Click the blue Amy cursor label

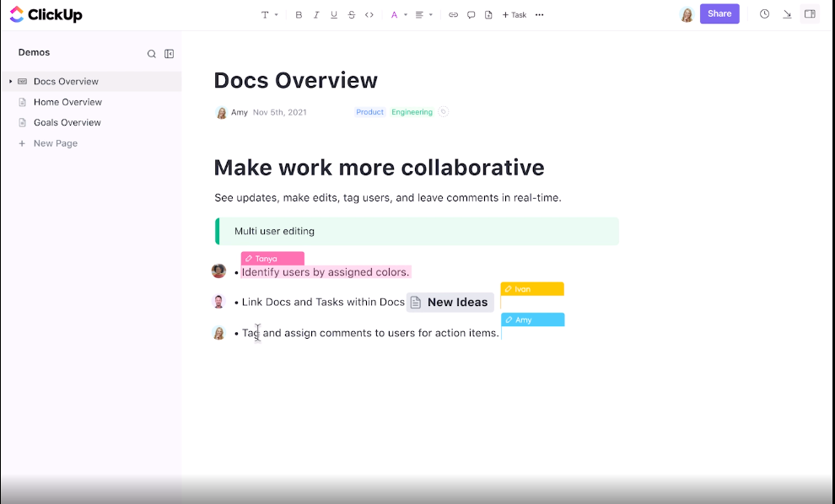[x=533, y=320]
